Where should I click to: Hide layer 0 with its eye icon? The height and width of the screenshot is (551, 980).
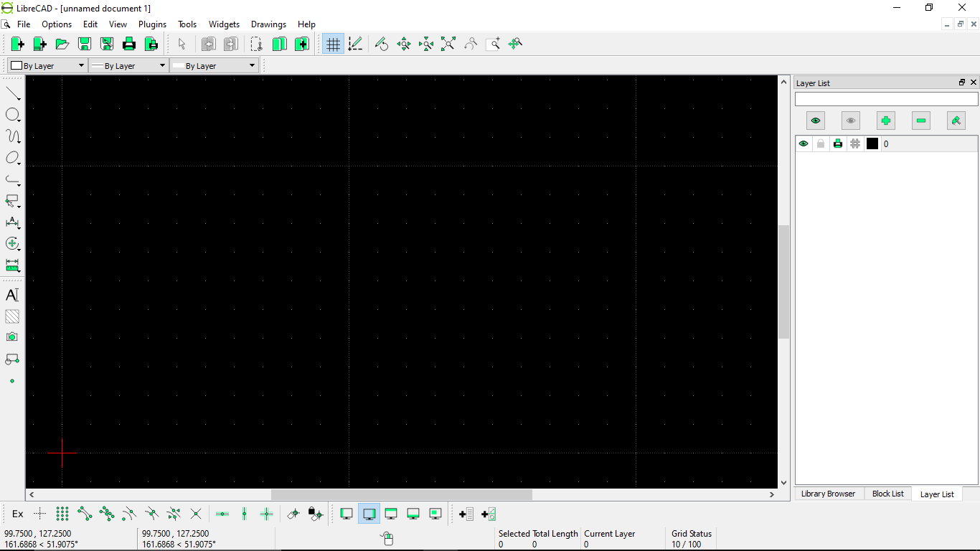pyautogui.click(x=804, y=143)
